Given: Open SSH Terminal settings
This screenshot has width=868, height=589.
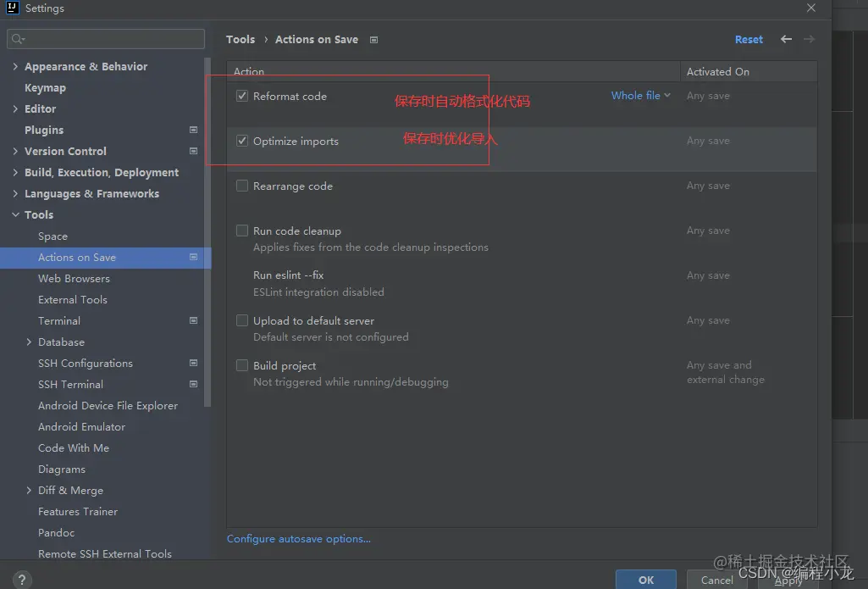Looking at the screenshot, I should coord(70,385).
